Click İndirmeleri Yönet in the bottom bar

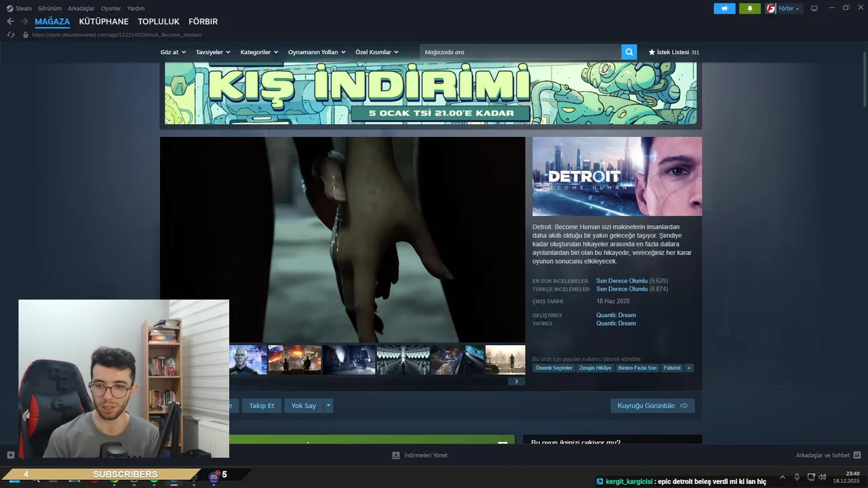(x=426, y=455)
